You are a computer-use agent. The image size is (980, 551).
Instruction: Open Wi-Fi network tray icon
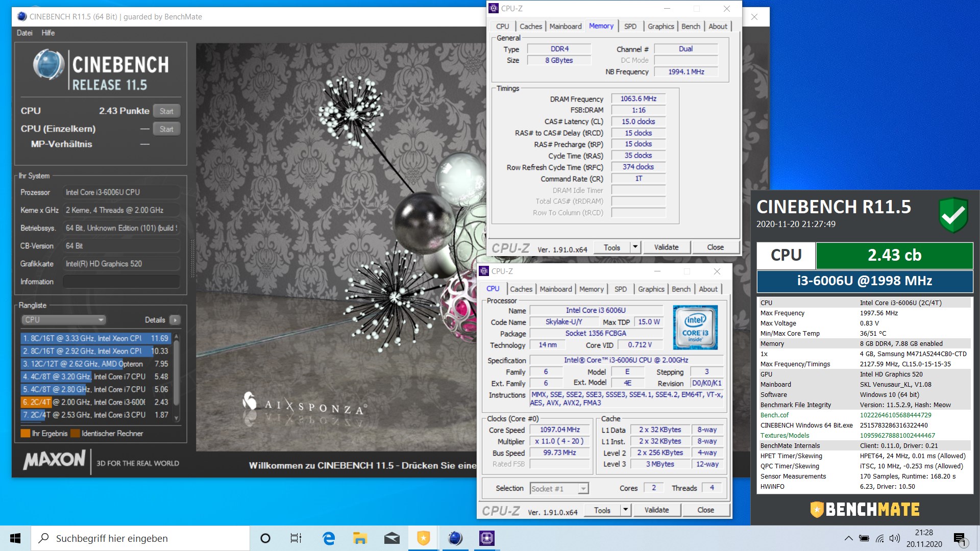click(x=879, y=538)
